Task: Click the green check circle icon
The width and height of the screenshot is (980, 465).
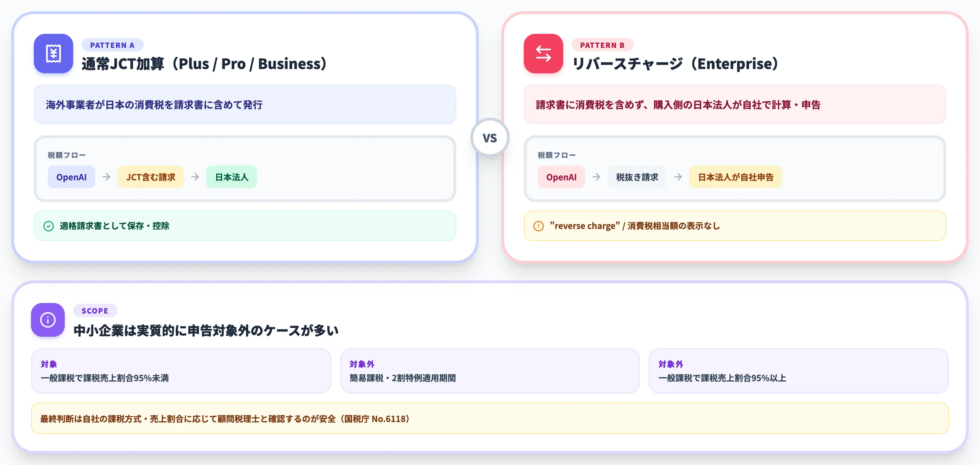Action: coord(49,226)
